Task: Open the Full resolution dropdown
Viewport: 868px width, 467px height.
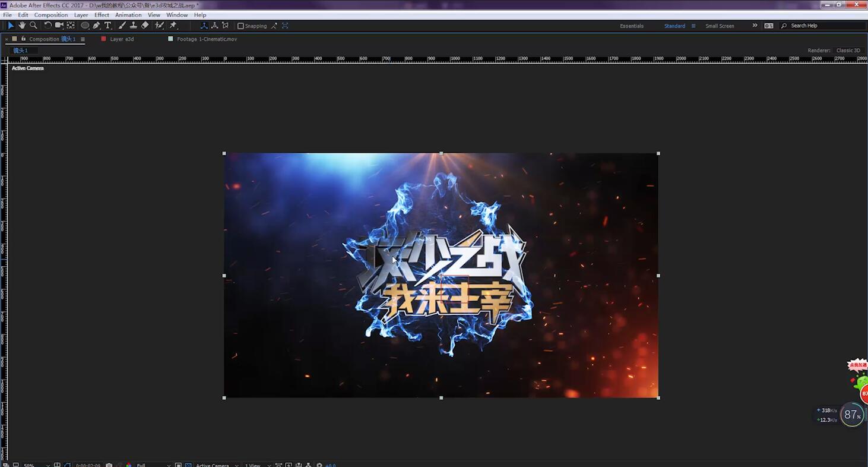Action: (153, 465)
